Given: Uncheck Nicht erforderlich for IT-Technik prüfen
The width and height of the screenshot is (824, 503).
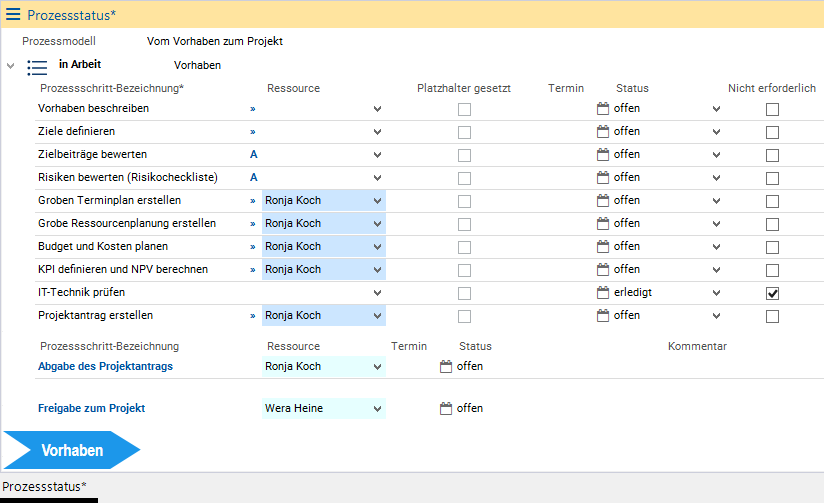Looking at the screenshot, I should 772,293.
